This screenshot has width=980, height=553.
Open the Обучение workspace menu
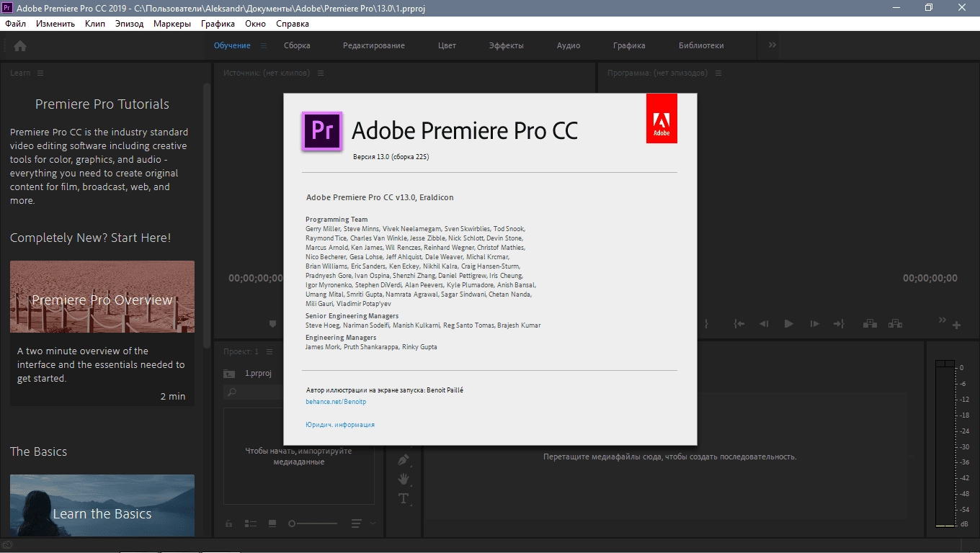pyautogui.click(x=264, y=45)
